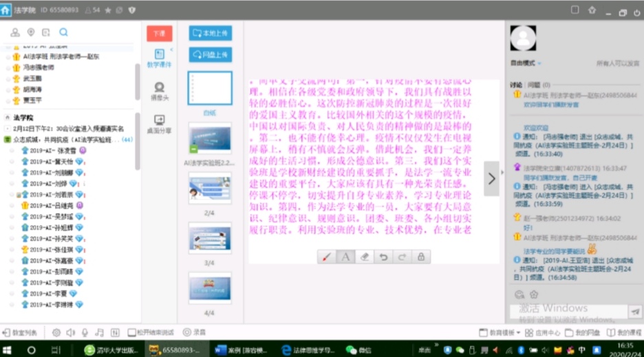Viewport: 644px width, 357px height.
Task: Select the brush tool in whiteboard toolbar
Action: [x=327, y=257]
